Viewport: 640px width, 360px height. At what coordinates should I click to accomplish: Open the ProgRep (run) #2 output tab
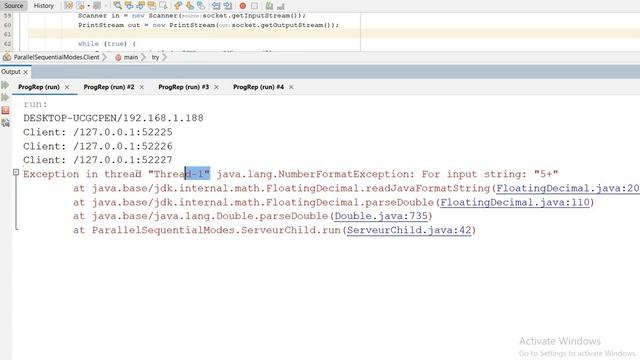tap(109, 87)
